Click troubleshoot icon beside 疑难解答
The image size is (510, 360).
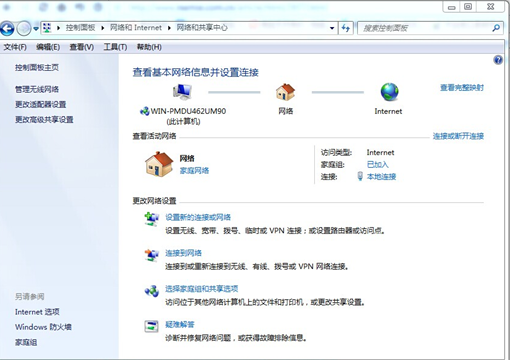pos(151,326)
